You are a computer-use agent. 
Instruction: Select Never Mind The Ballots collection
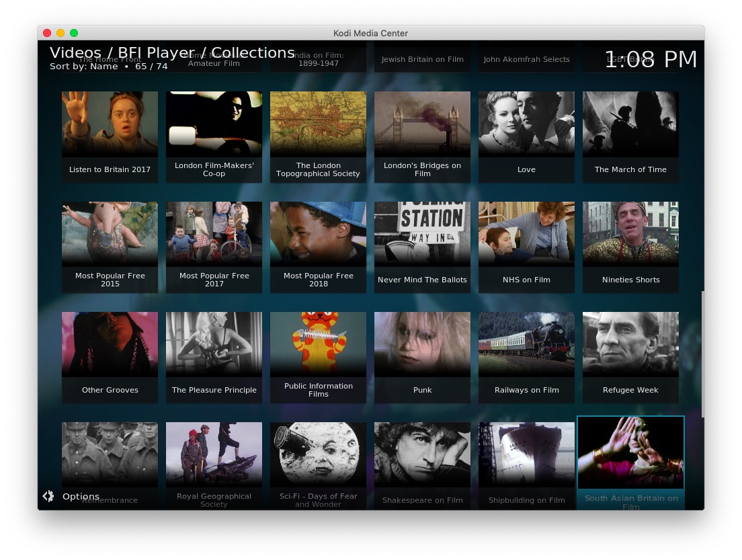tap(422, 247)
